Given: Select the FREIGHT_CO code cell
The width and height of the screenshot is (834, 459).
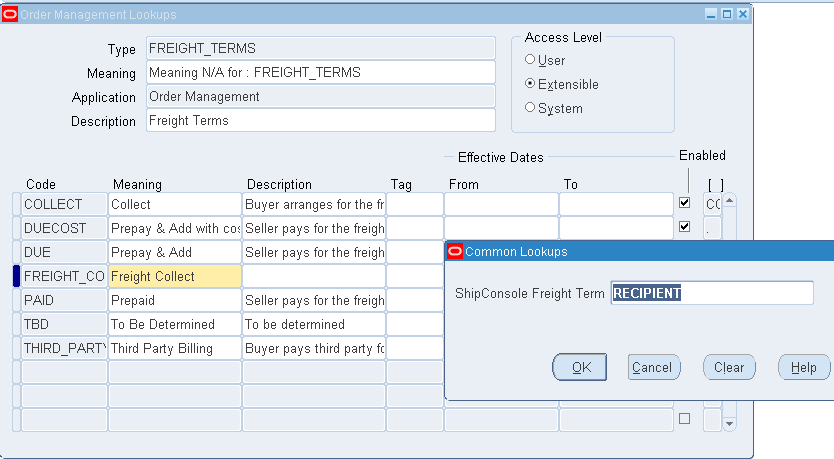Looking at the screenshot, I should click(64, 276).
